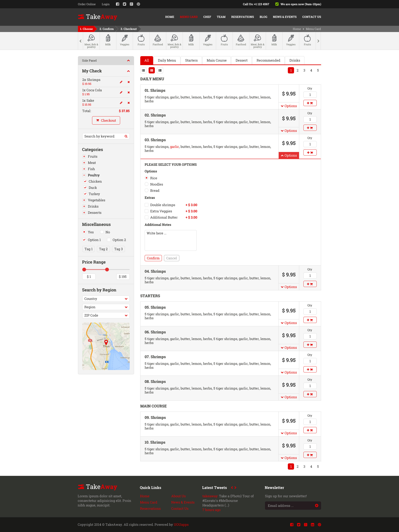The height and width of the screenshot is (532, 399).
Task: Expand Options for 04. Shrimps
Action: tap(289, 287)
